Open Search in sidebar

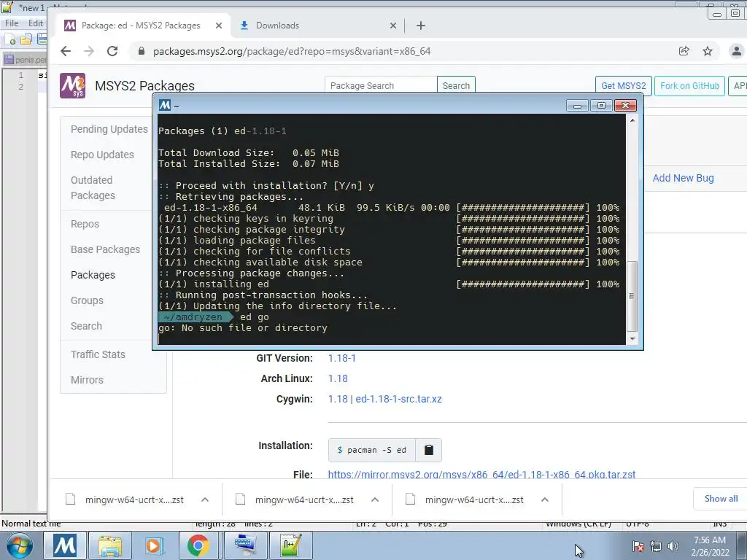86,326
